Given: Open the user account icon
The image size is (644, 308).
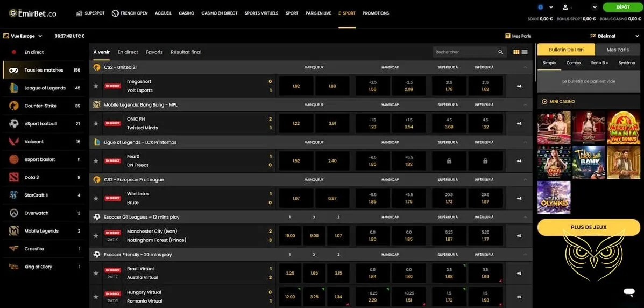Looking at the screenshot, I should (x=565, y=7).
